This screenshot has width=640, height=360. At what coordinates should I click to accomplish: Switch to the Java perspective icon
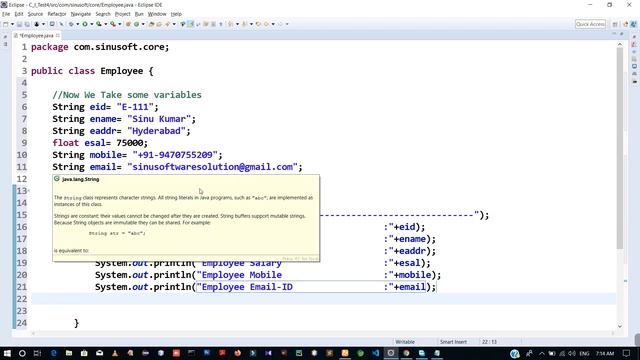tap(633, 24)
